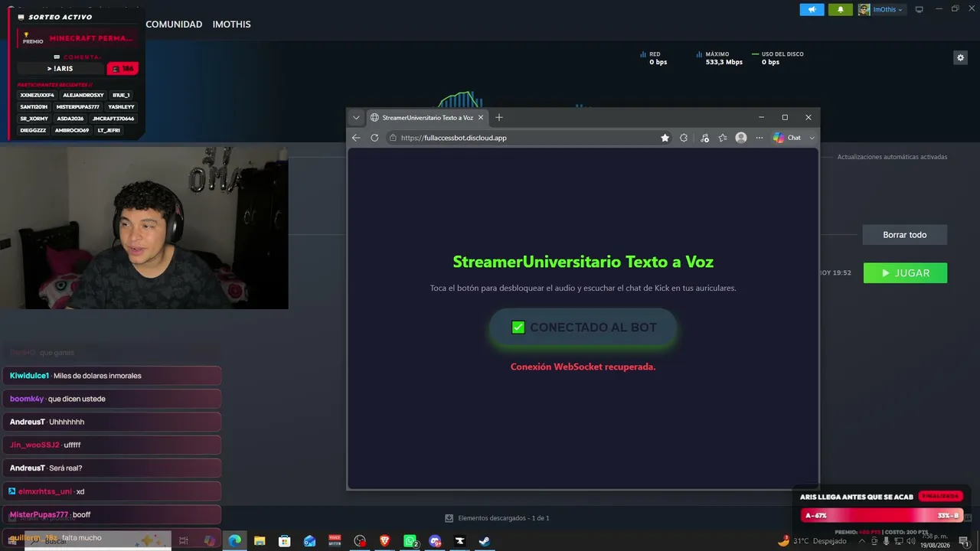Open Outlook from the taskbar

tap(309, 541)
